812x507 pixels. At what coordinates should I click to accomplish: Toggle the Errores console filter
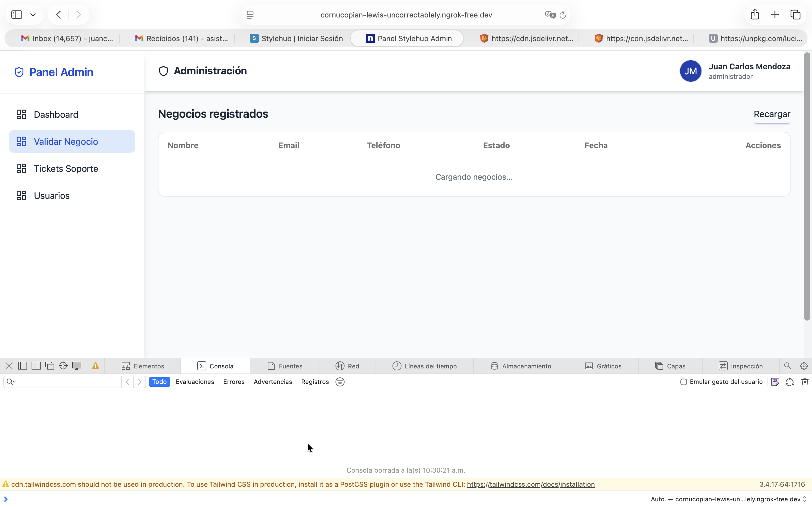click(234, 382)
